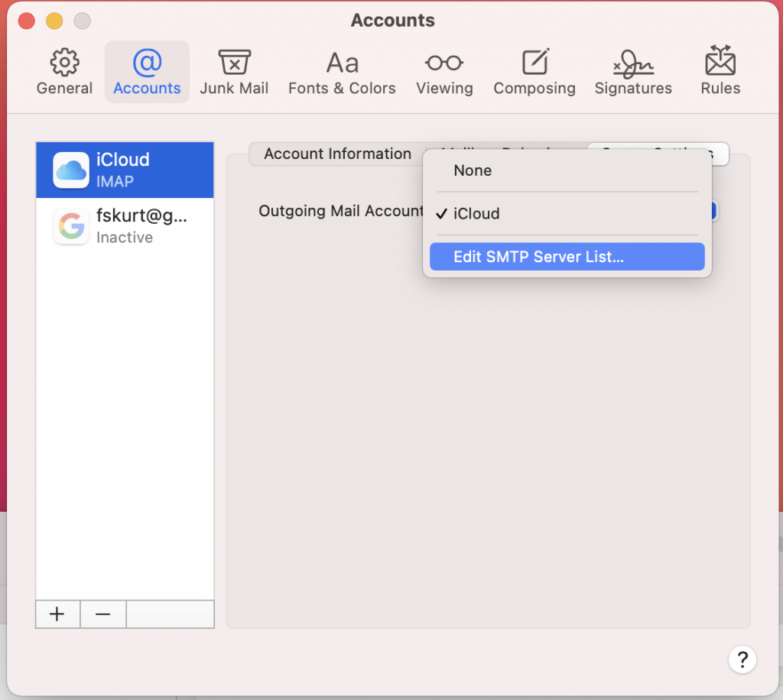Select the iCloud IMAP account

tap(125, 170)
